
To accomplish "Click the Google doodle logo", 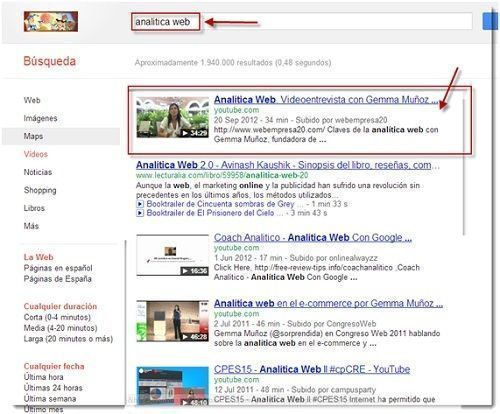I will click(x=51, y=22).
